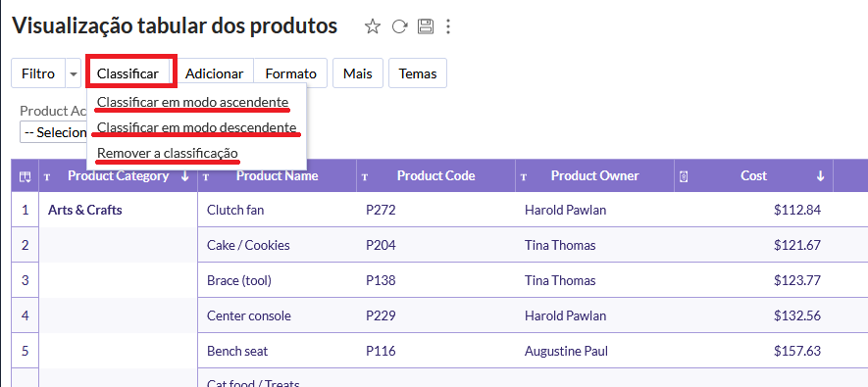The width and height of the screenshot is (868, 387).
Task: Select Classificar em modo descendente
Action: tap(196, 127)
